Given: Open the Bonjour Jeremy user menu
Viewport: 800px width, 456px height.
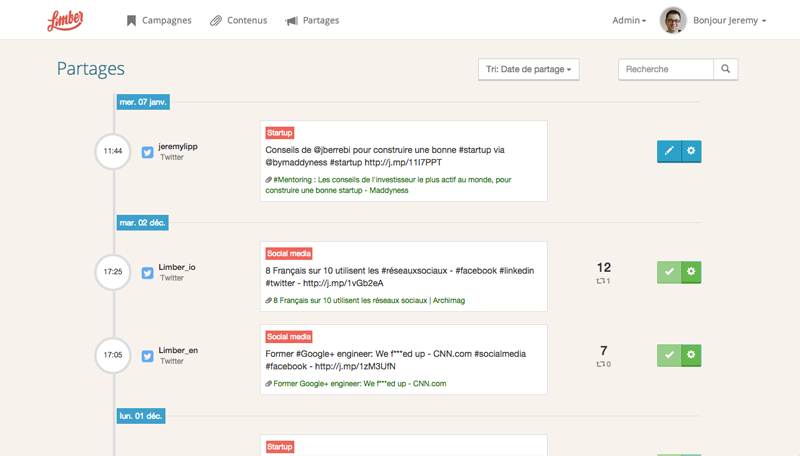Looking at the screenshot, I should tap(729, 20).
